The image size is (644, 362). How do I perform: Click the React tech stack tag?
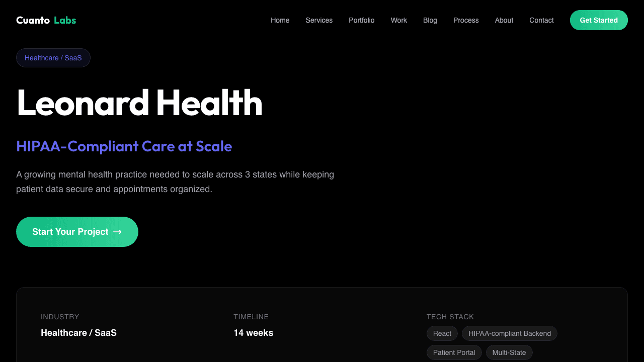point(442,333)
